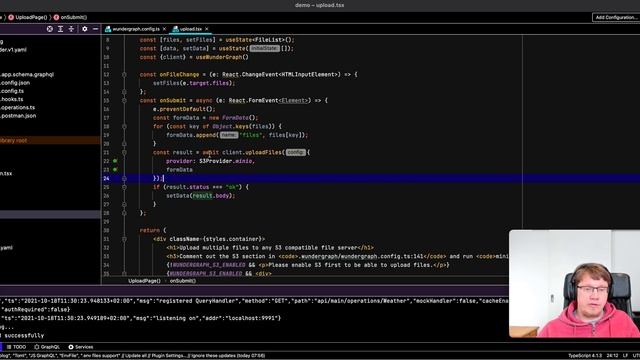The image size is (640, 360).
Task: Close the upload.tsx tab
Action: 207,29
